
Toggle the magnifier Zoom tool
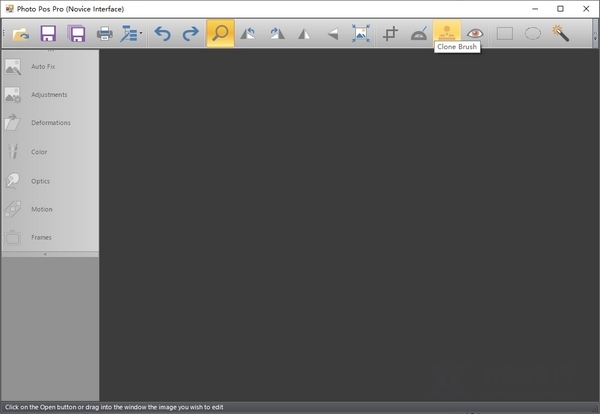coord(220,34)
